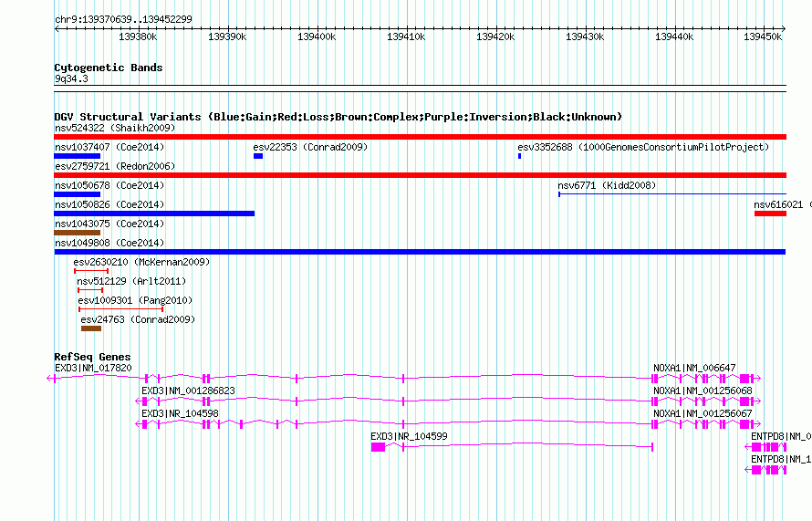The width and height of the screenshot is (812, 521).
Task: Click the 139450k ruler tick label
Action: pyautogui.click(x=763, y=36)
